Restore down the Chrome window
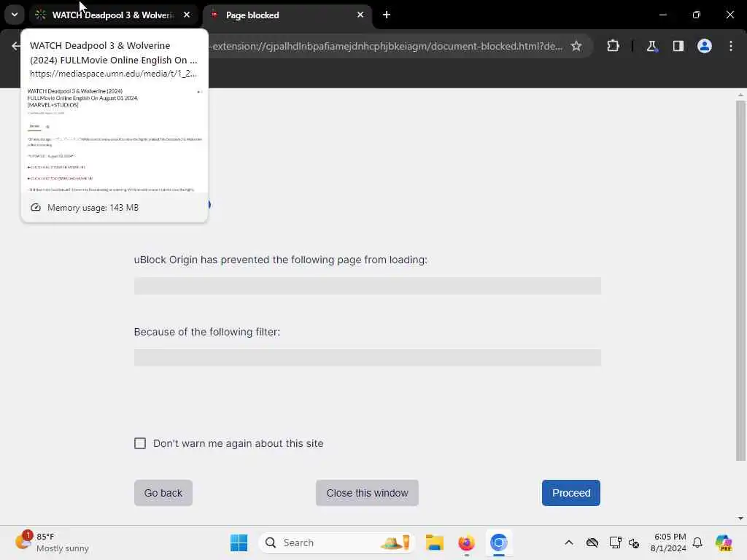Viewport: 747px width, 560px height. [x=697, y=15]
